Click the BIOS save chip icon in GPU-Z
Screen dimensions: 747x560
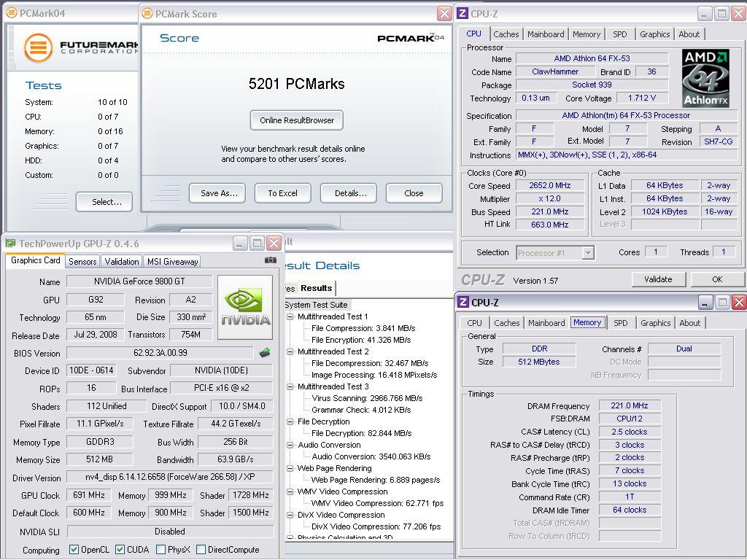click(x=265, y=353)
